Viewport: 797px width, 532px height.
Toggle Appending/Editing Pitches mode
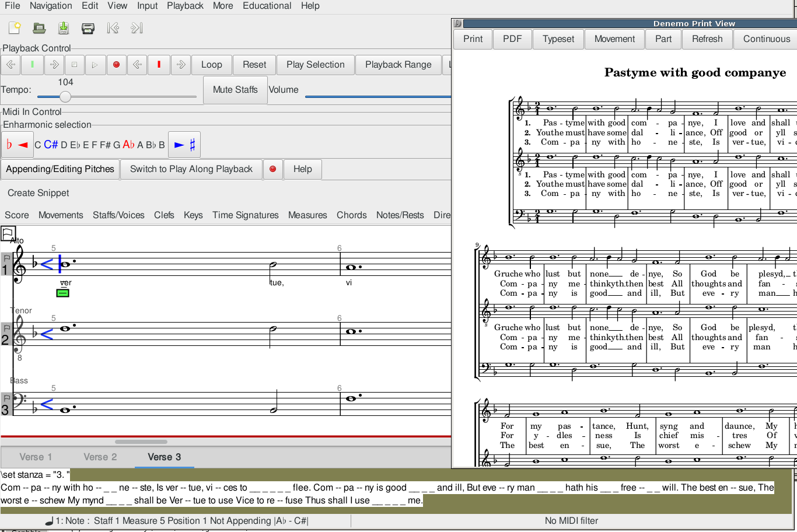60,169
